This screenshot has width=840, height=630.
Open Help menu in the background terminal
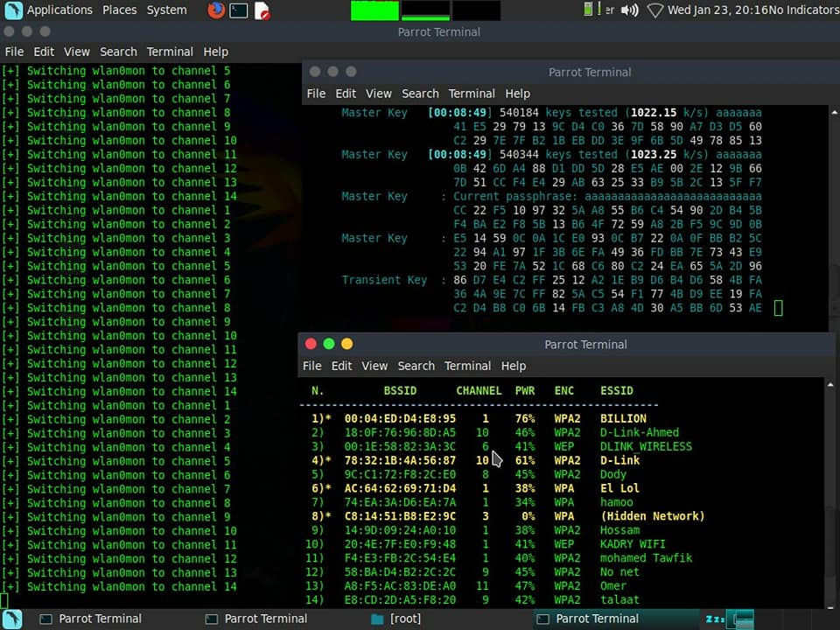216,52
